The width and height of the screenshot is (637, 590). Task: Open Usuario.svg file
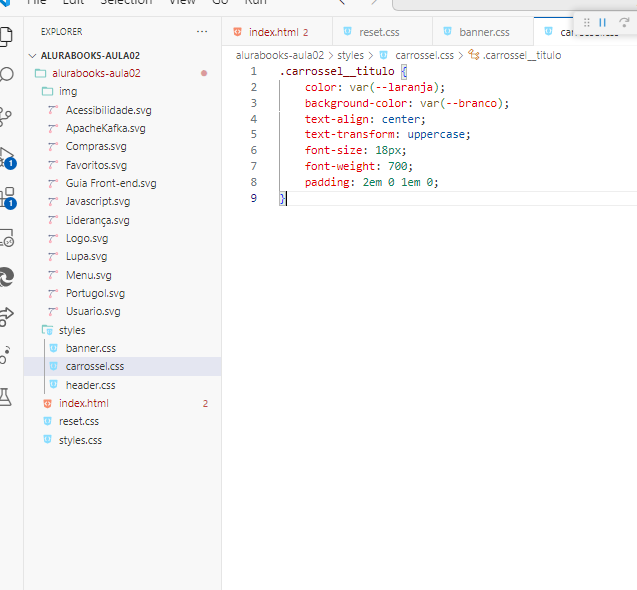click(x=122, y=311)
